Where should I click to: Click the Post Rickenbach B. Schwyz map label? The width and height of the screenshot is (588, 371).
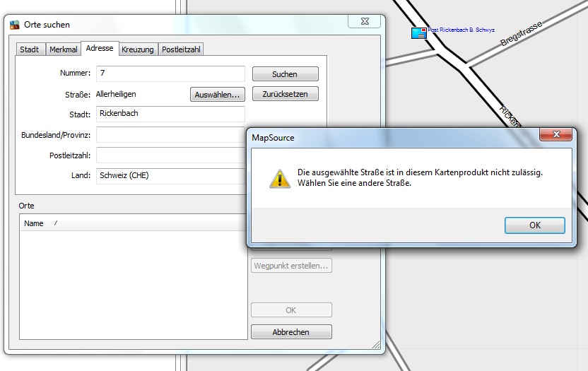tap(461, 30)
